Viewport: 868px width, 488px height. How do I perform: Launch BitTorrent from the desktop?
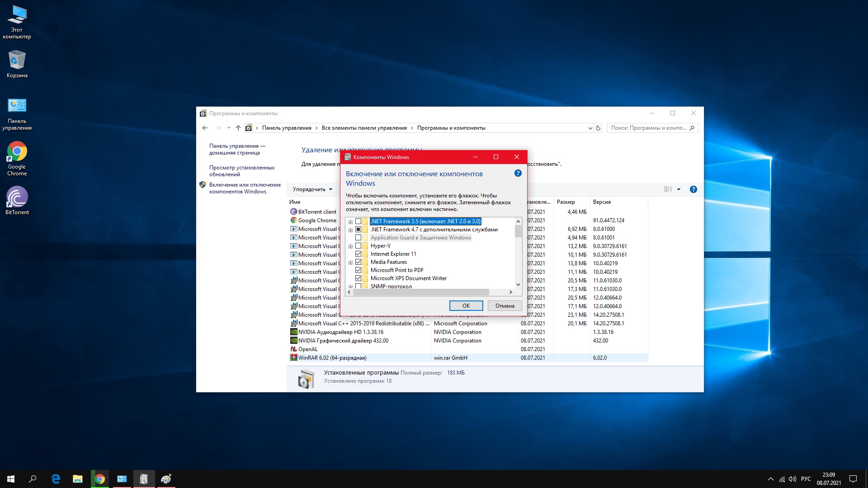[17, 201]
